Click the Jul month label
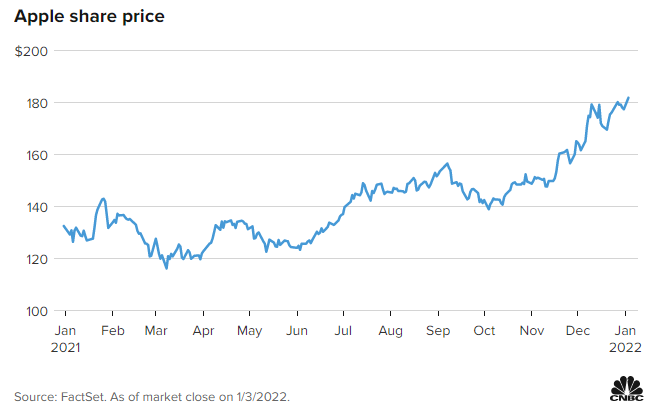The height and width of the screenshot is (408, 657). [x=342, y=330]
